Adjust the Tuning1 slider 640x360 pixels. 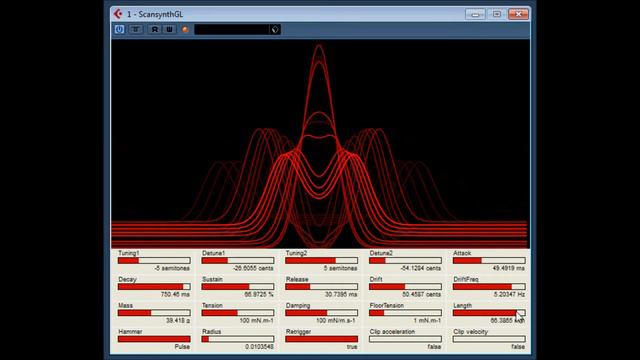[x=154, y=260]
